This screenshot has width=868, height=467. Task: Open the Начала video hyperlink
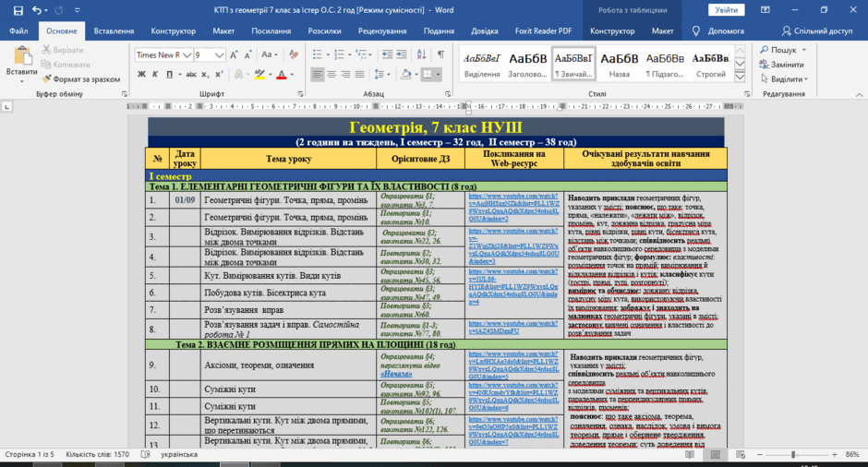[x=396, y=375]
